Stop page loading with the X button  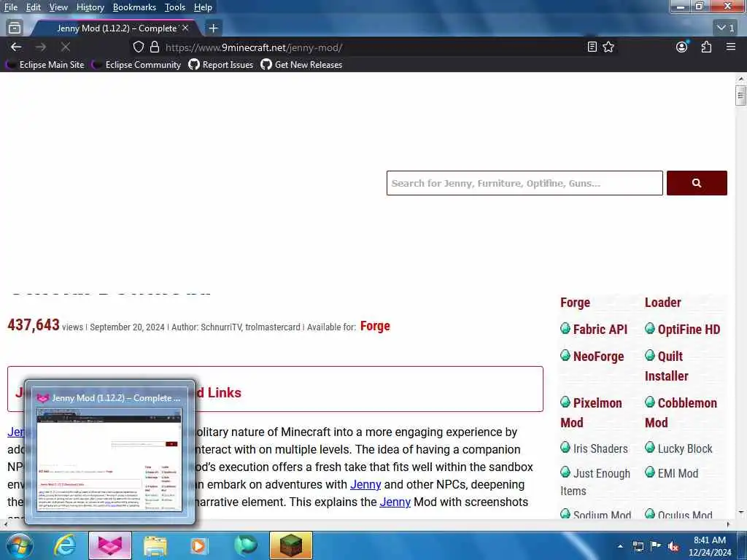66,47
